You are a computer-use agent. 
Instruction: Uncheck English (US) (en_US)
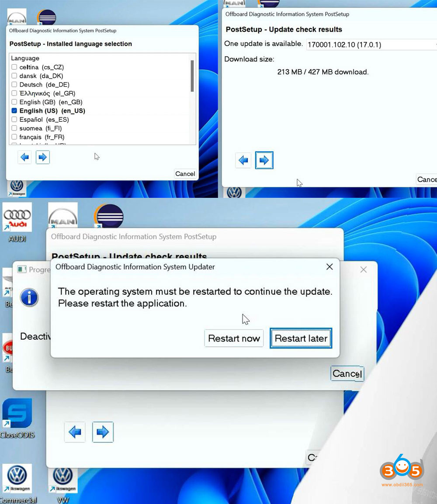tap(14, 110)
